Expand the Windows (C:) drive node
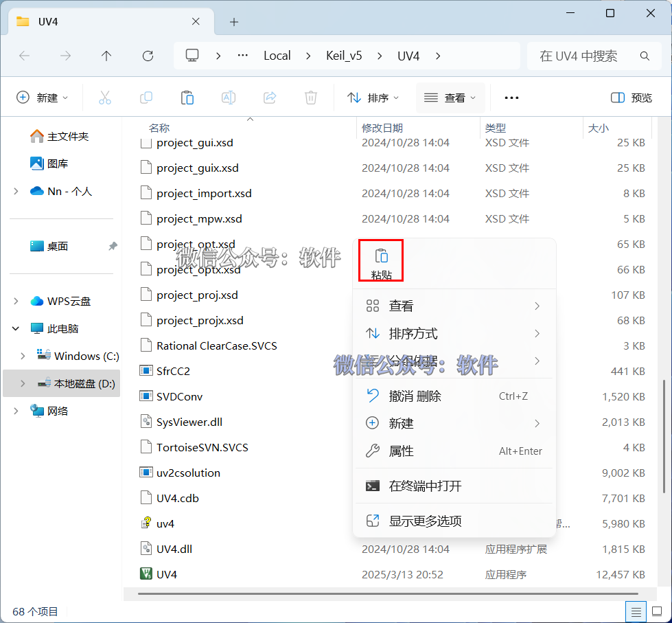 point(23,356)
